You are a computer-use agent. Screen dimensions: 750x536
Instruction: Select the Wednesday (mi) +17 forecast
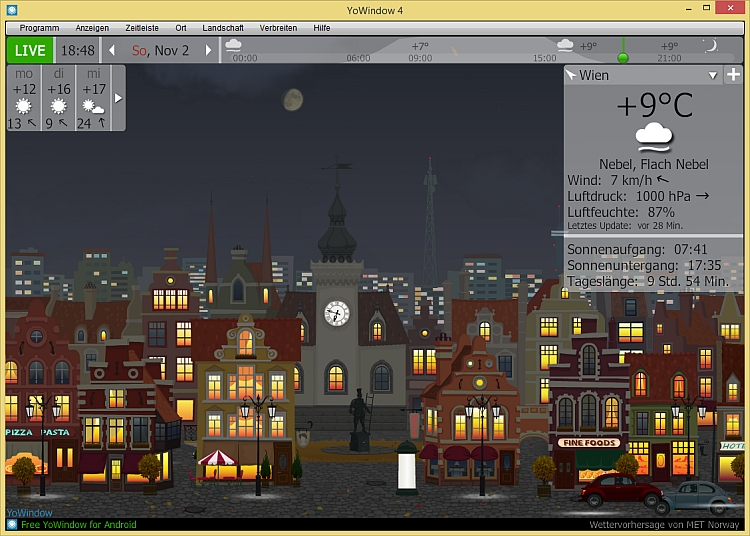point(93,98)
